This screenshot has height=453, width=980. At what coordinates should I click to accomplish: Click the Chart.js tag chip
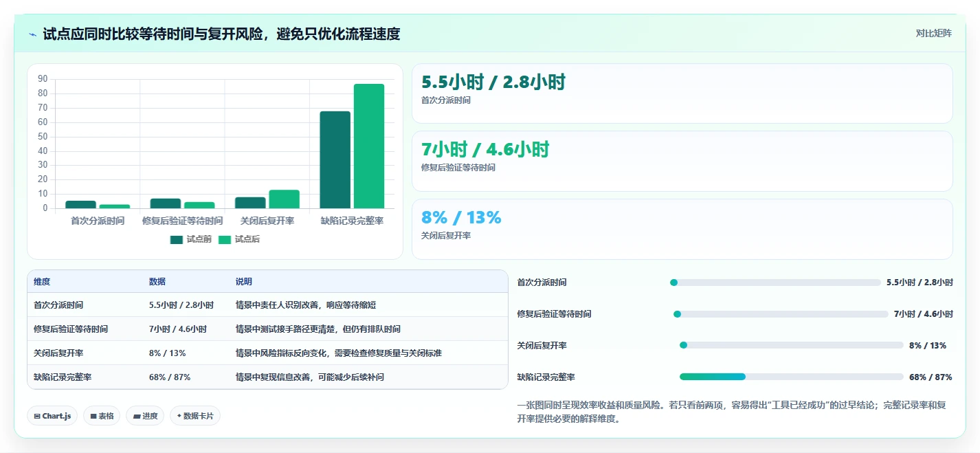pyautogui.click(x=52, y=416)
